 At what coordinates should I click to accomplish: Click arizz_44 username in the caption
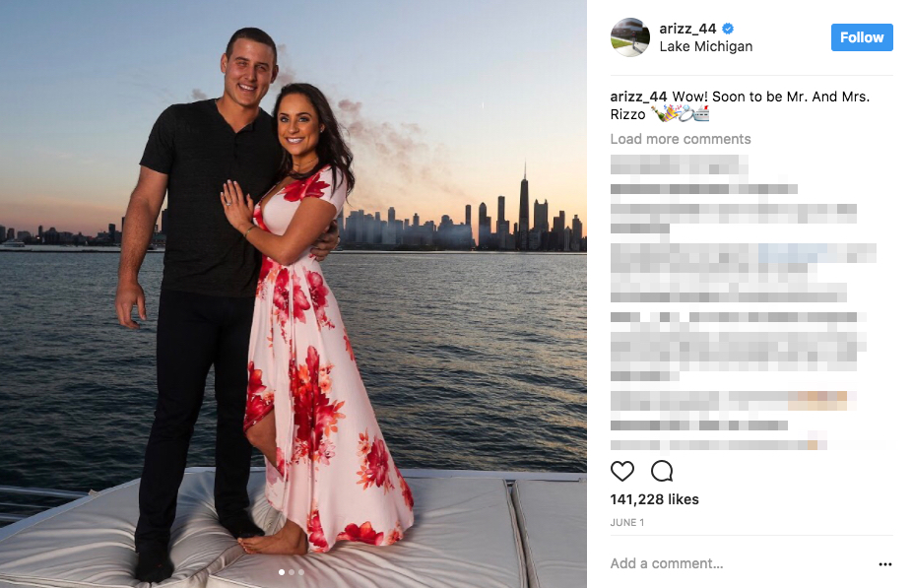(x=638, y=97)
